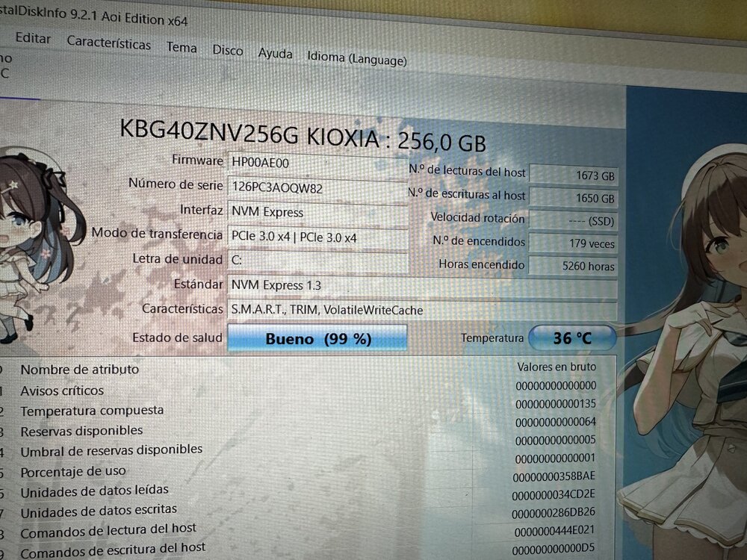747x560 pixels.
Task: Click the Valores en bruto column header
Action: point(557,367)
